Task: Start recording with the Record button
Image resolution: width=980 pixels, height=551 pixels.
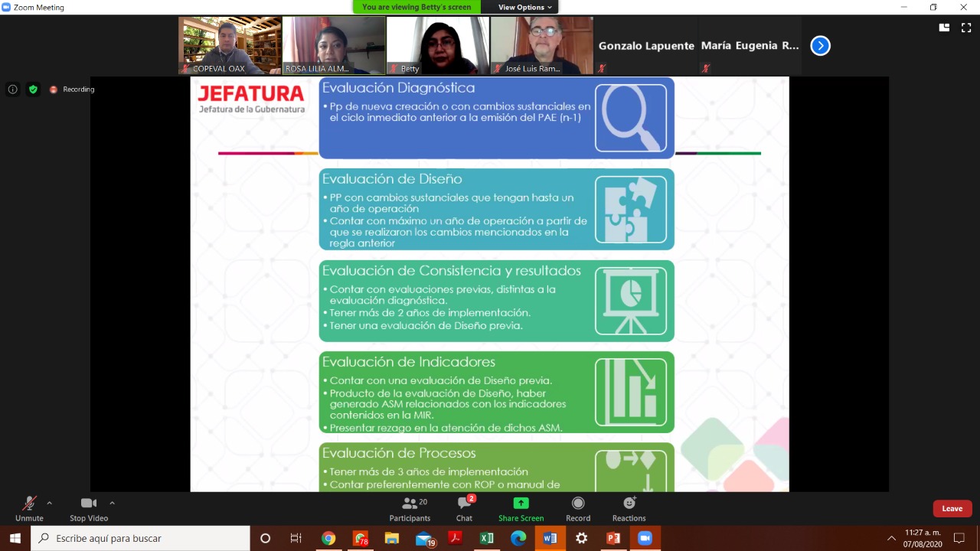Action: [x=578, y=508]
